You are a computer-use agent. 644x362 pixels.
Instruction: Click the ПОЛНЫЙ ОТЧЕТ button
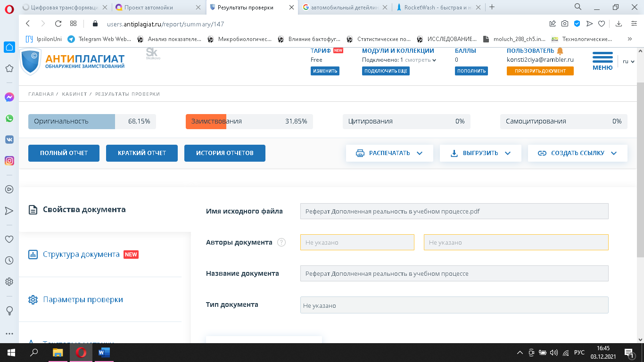click(x=64, y=153)
